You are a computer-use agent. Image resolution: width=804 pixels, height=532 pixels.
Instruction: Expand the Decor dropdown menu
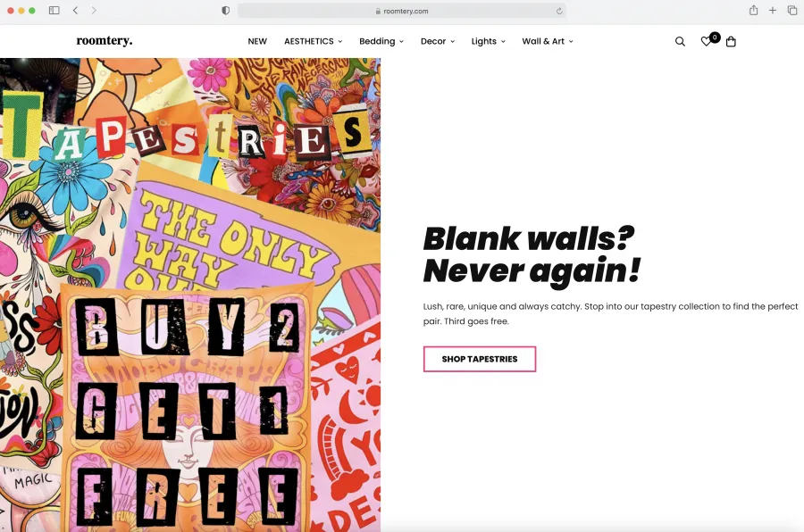point(438,42)
